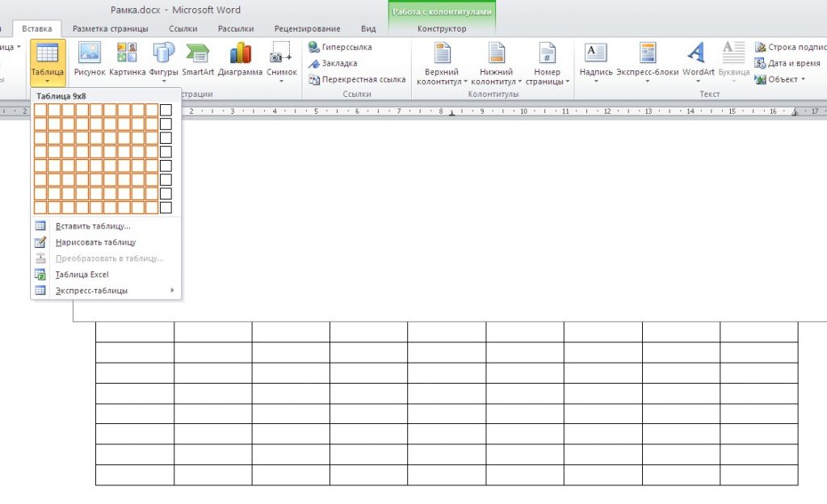Click the WordArt icon
Image resolution: width=827 pixels, height=504 pixels.
[698, 53]
